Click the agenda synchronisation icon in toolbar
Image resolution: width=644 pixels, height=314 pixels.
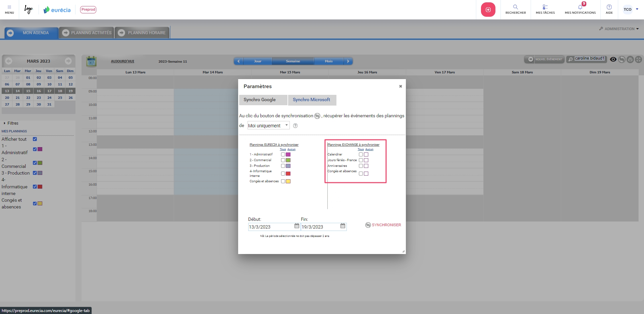(622, 59)
